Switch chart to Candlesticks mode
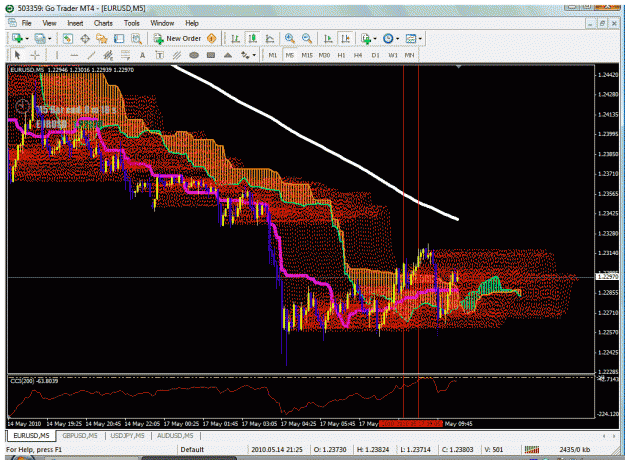Screen dimensions: 625x460 click(x=252, y=38)
